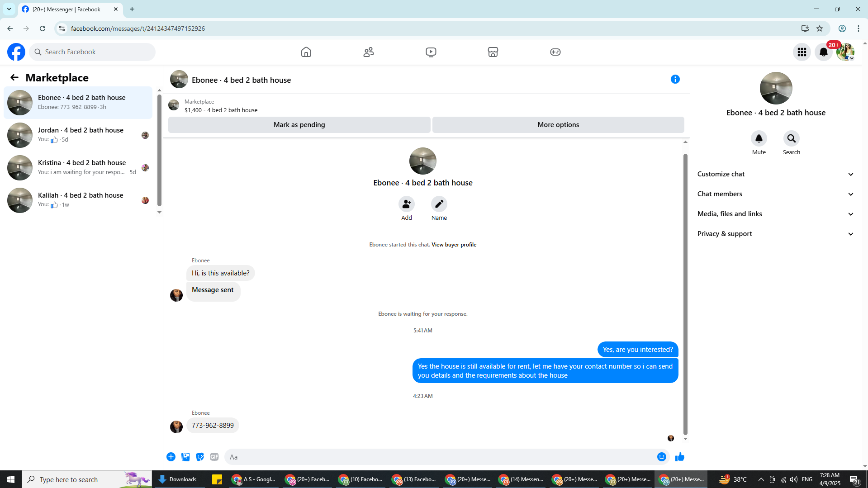This screenshot has width=868, height=488.
Task: Click chat header Ebonee 4 bed title
Action: coord(241,80)
